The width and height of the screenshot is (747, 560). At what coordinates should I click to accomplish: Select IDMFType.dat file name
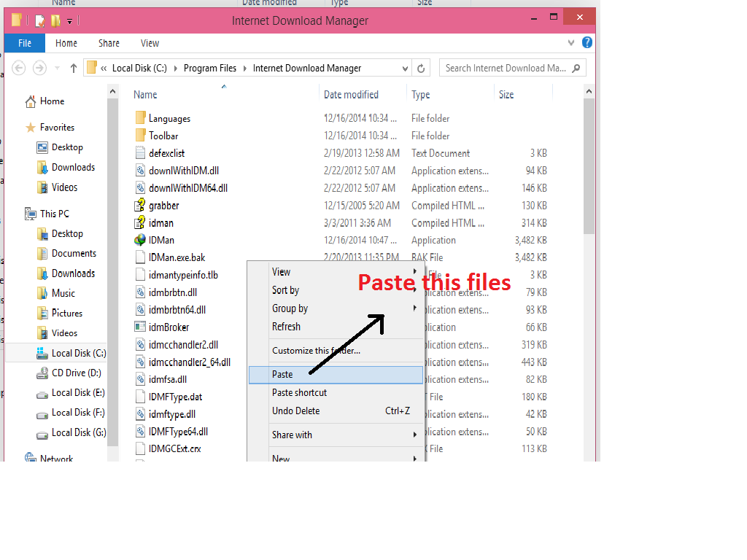(175, 397)
